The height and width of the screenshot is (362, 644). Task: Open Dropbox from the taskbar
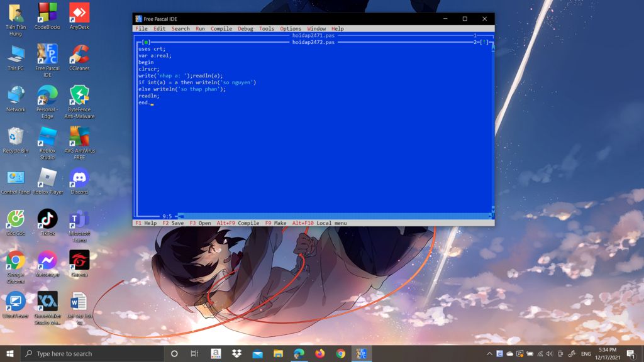(236, 353)
